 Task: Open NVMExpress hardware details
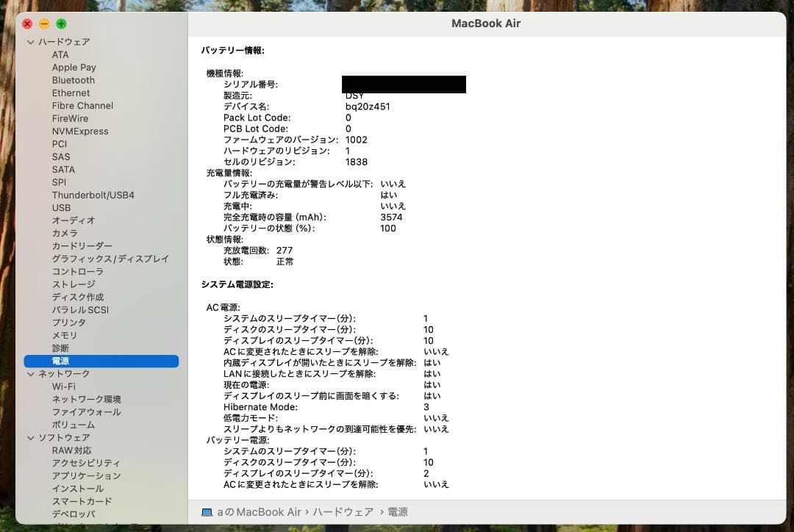(80, 131)
